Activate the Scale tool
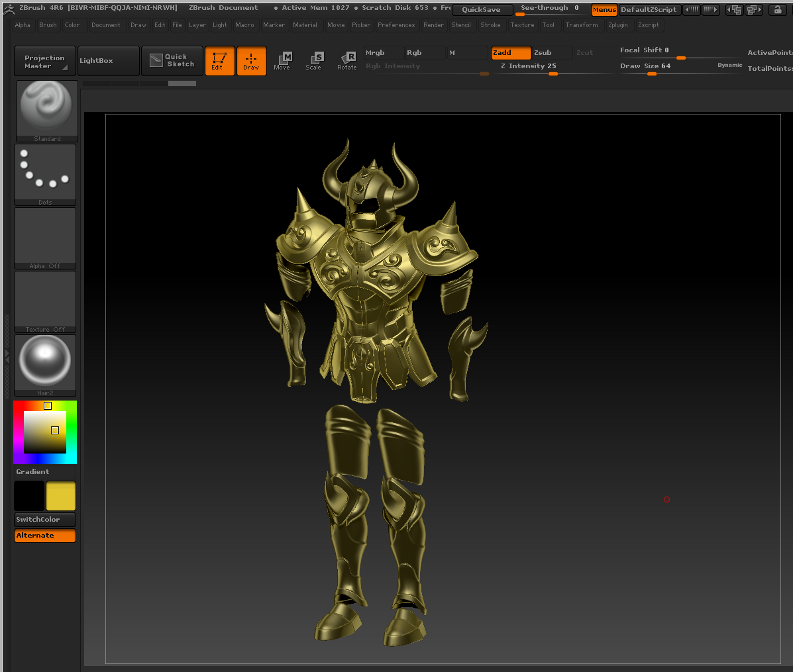 pos(313,61)
